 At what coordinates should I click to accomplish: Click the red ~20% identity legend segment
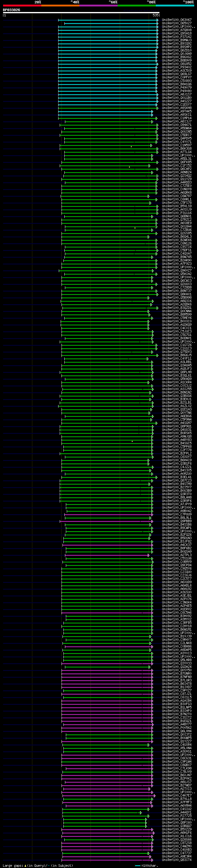[22, 6]
